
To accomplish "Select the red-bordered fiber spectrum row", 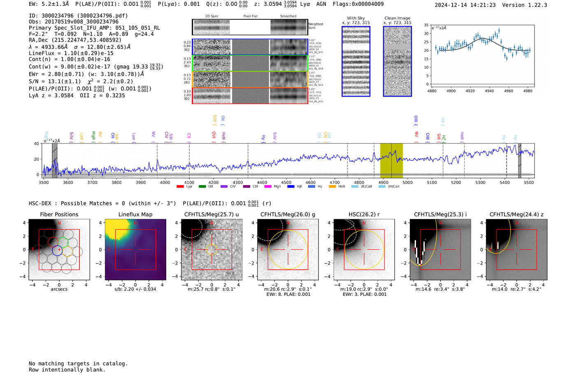I will [x=250, y=96].
